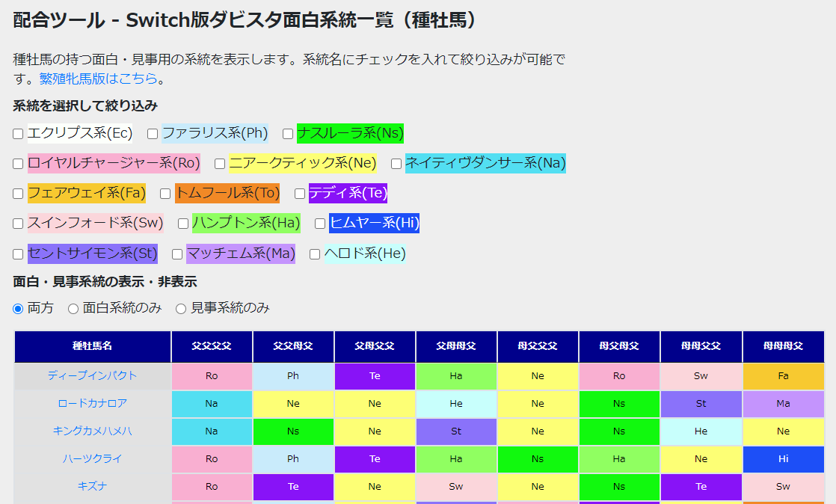Toggle the テディ系(Te) checkbox
Screen dimensions: 836x504
tap(300, 194)
